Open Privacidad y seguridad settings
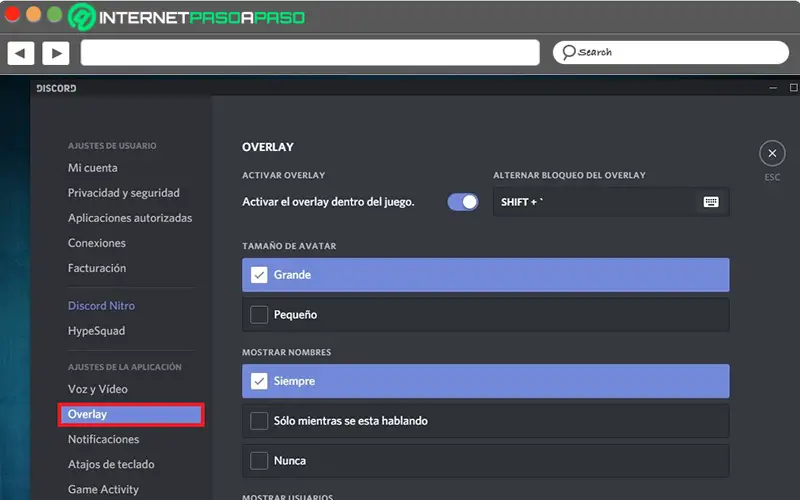Image resolution: width=800 pixels, height=500 pixels. pyautogui.click(x=124, y=193)
